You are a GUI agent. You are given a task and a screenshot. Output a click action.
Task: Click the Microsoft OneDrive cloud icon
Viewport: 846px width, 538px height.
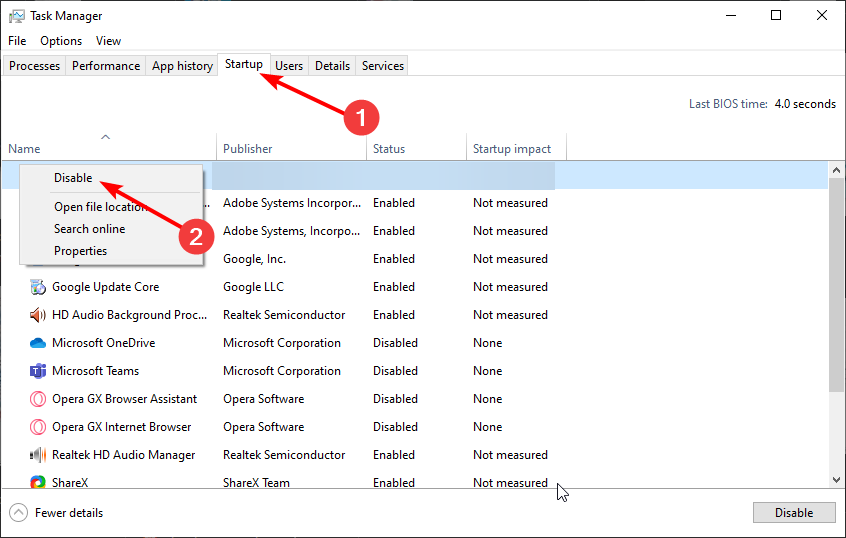coord(38,343)
